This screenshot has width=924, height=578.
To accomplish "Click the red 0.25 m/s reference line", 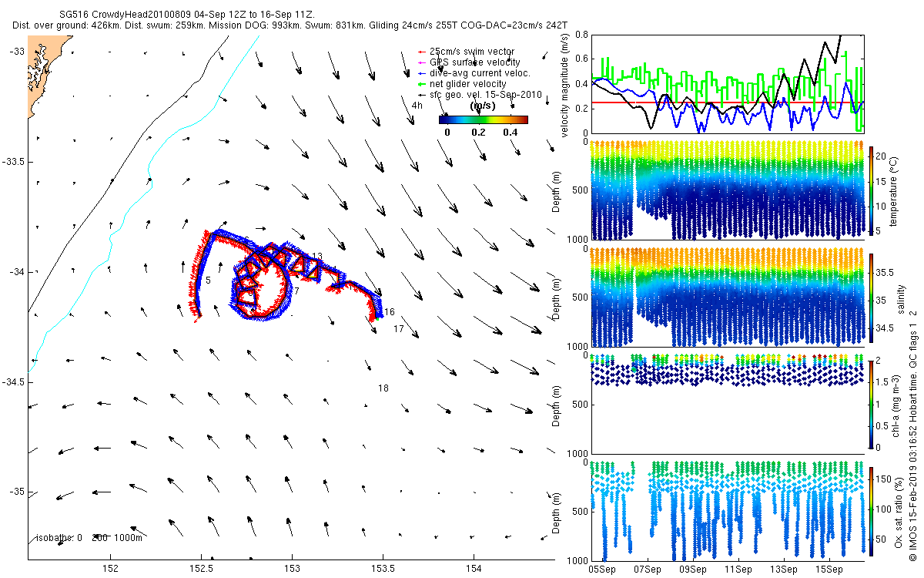I will [727, 102].
